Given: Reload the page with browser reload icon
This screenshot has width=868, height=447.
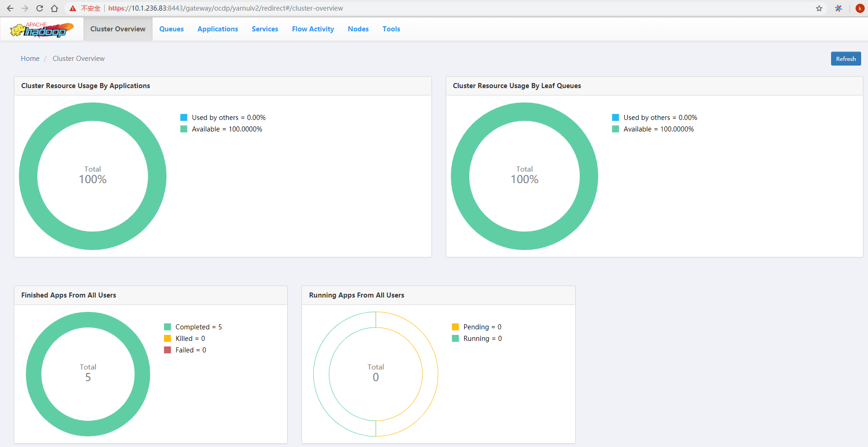Looking at the screenshot, I should click(40, 8).
